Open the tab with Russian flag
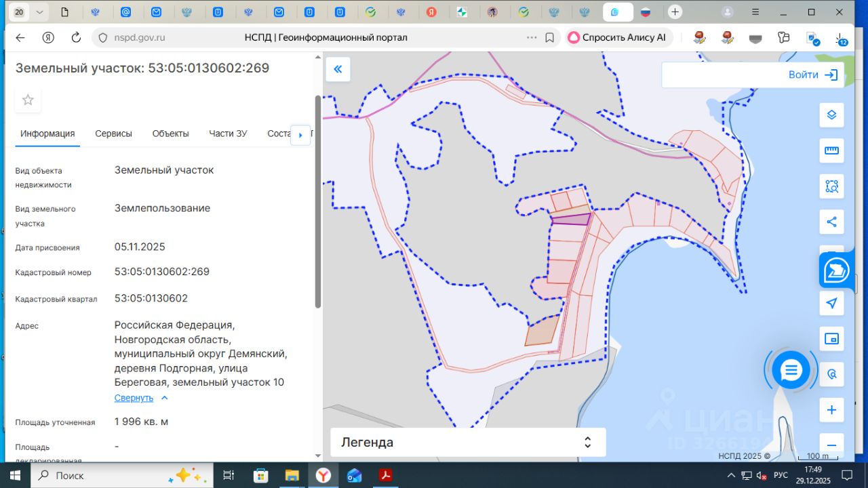 646,12
